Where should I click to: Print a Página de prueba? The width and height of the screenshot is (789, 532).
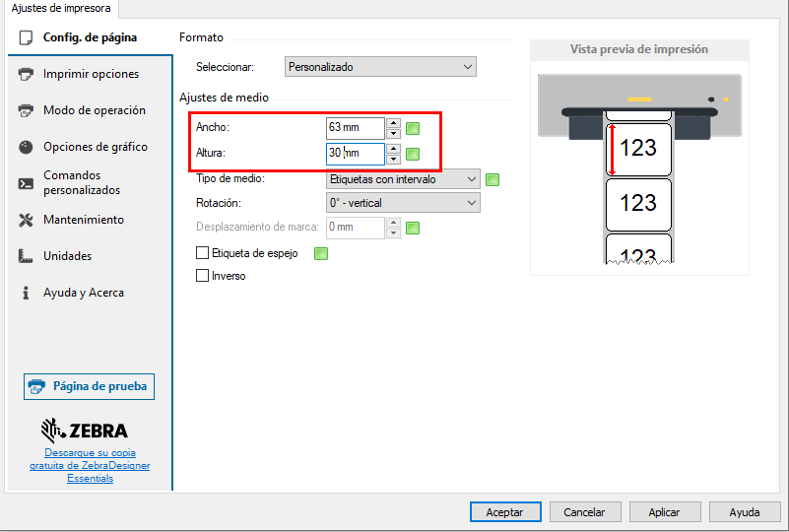(x=89, y=386)
